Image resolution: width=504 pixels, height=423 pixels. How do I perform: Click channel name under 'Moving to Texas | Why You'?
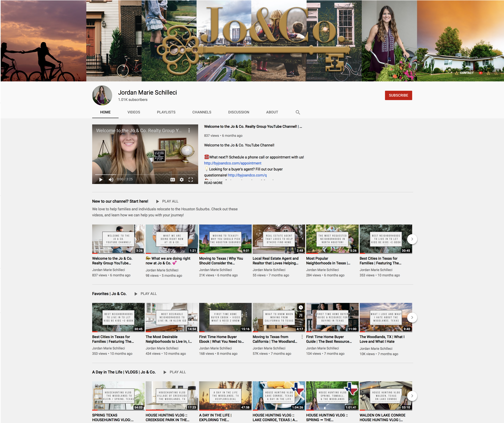pyautogui.click(x=215, y=270)
